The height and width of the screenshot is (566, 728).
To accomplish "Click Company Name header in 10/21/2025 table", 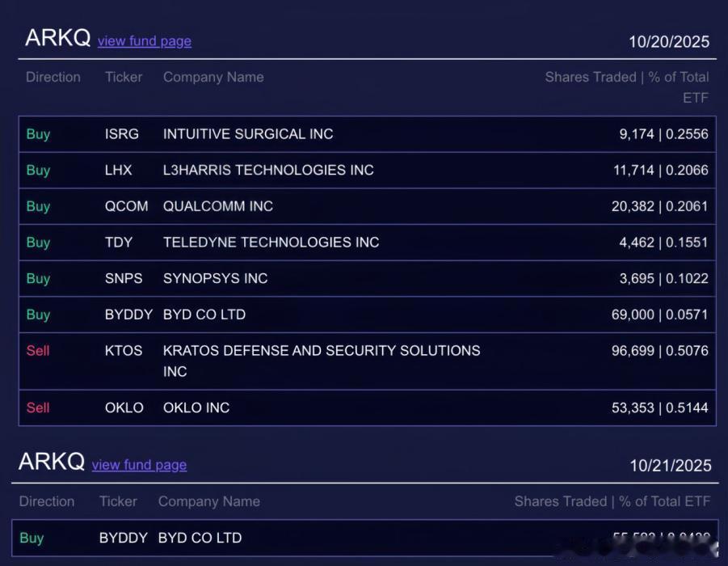I will coord(209,501).
